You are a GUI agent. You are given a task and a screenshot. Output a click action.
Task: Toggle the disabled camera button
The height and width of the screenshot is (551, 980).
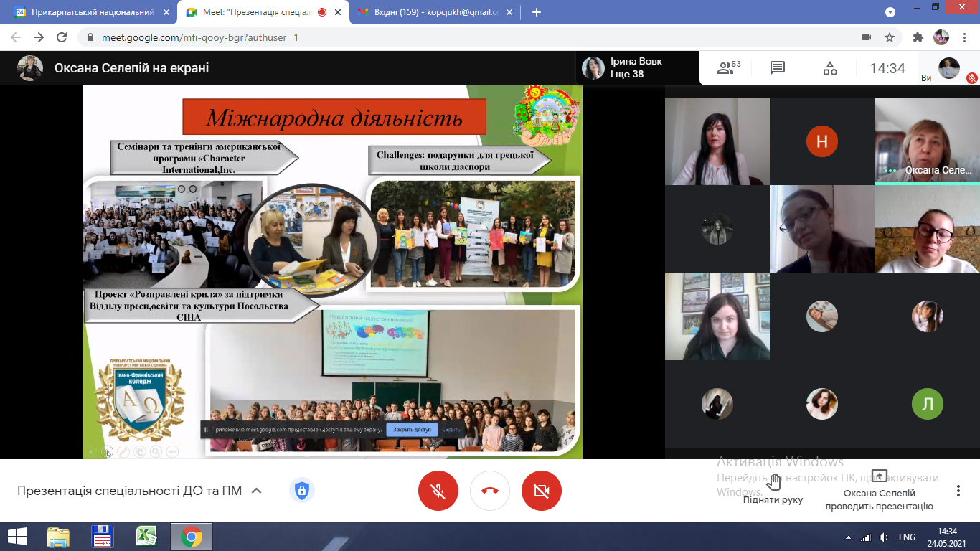[542, 491]
